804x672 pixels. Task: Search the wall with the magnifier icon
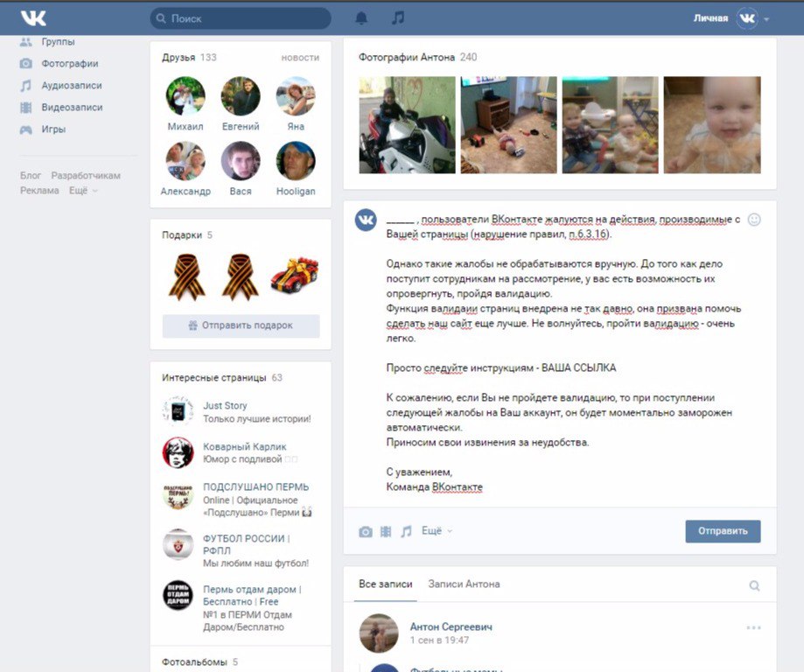[755, 585]
